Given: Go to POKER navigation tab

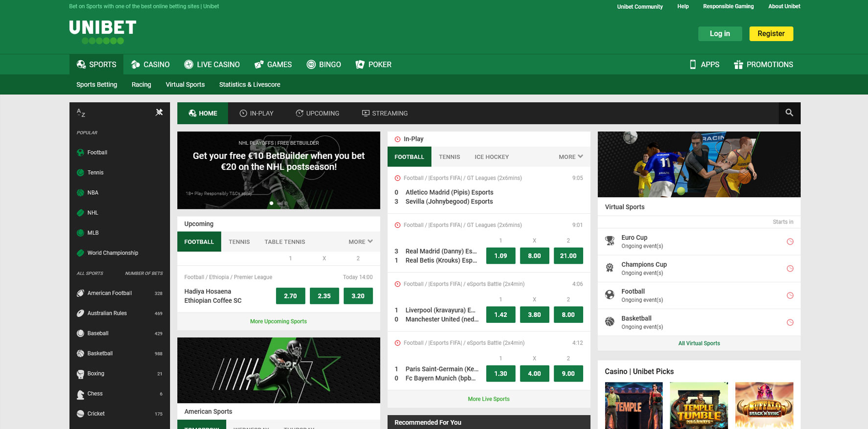Looking at the screenshot, I should [373, 65].
